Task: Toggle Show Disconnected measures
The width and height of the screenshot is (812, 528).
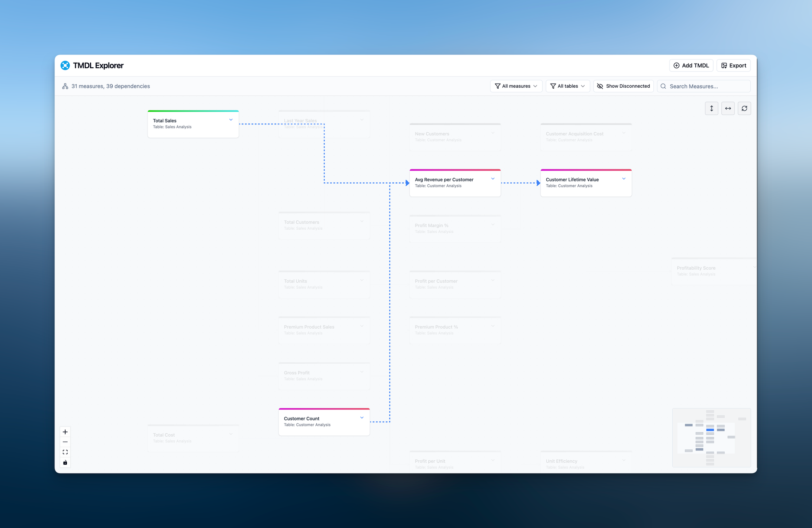Action: click(623, 86)
